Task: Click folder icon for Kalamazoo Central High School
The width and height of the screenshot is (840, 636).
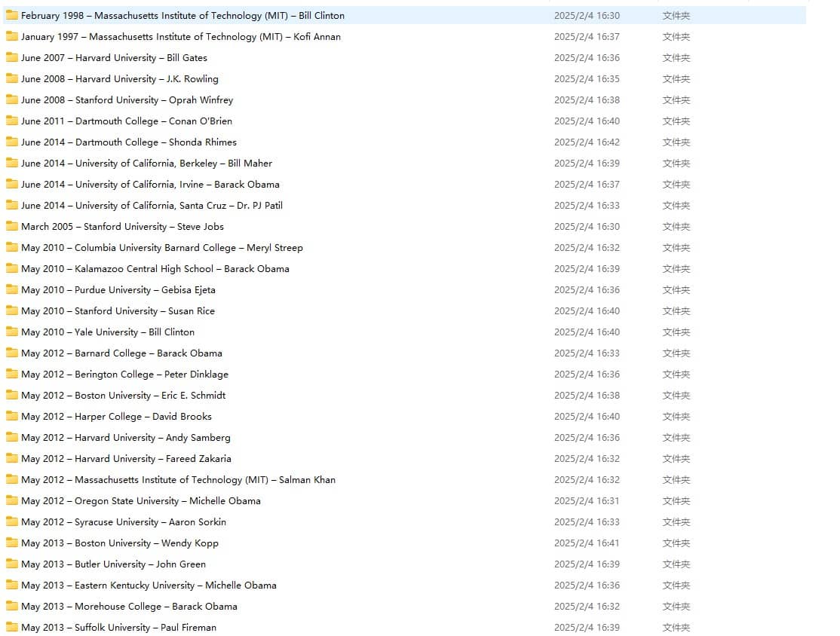Action: 12,268
